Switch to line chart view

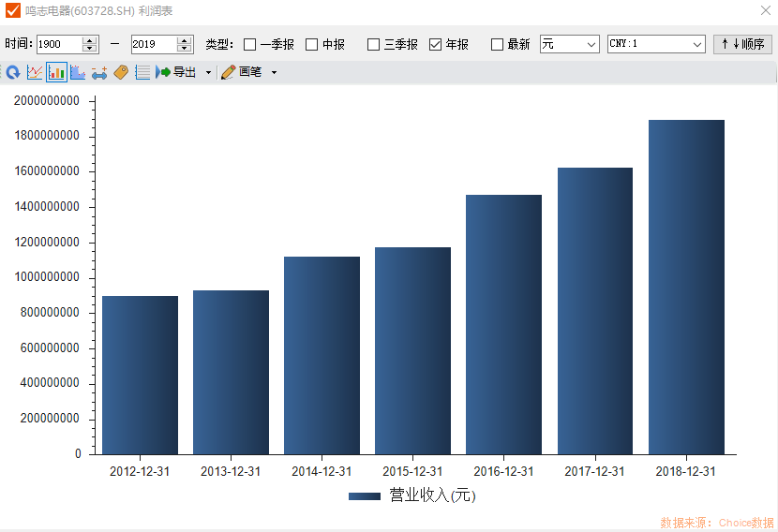[x=35, y=72]
